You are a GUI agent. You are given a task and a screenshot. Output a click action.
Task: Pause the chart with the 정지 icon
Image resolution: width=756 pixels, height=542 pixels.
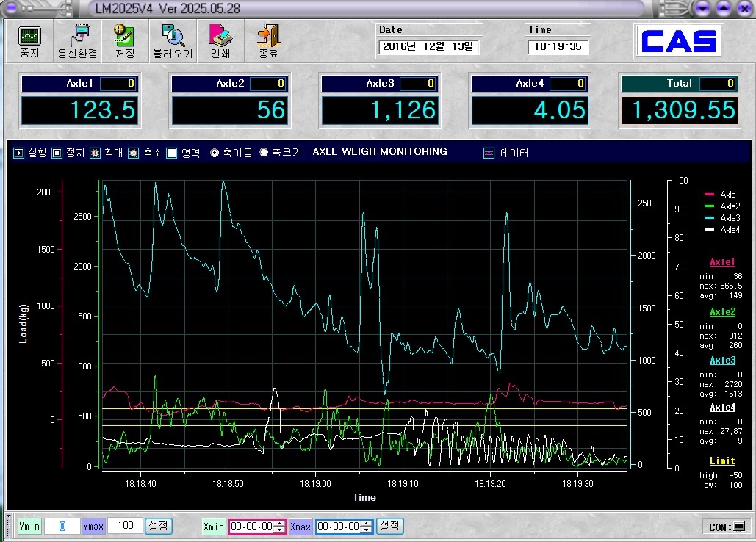[x=57, y=153]
